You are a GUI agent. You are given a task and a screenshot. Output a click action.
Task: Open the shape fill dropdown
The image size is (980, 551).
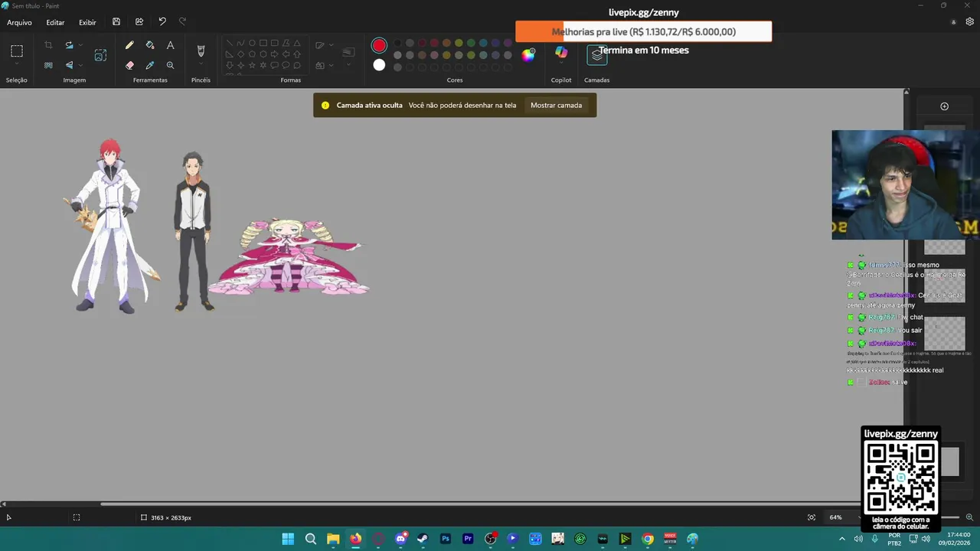click(x=331, y=65)
